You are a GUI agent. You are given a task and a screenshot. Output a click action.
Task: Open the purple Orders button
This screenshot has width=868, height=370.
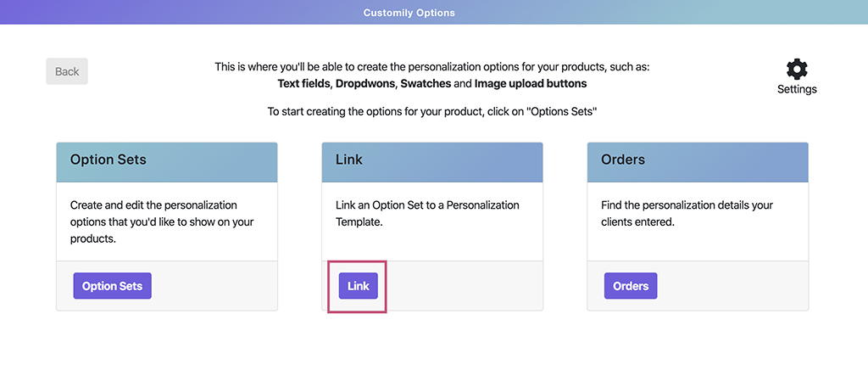[x=630, y=286]
